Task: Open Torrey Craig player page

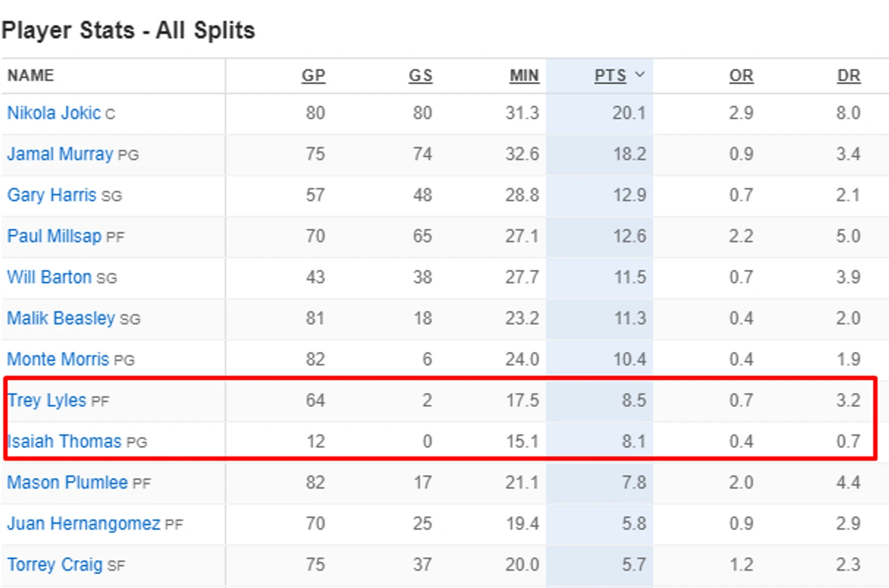Action: coord(55,565)
